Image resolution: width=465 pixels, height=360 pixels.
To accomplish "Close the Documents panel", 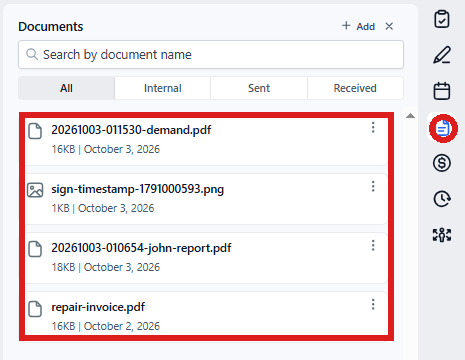I will coord(389,26).
